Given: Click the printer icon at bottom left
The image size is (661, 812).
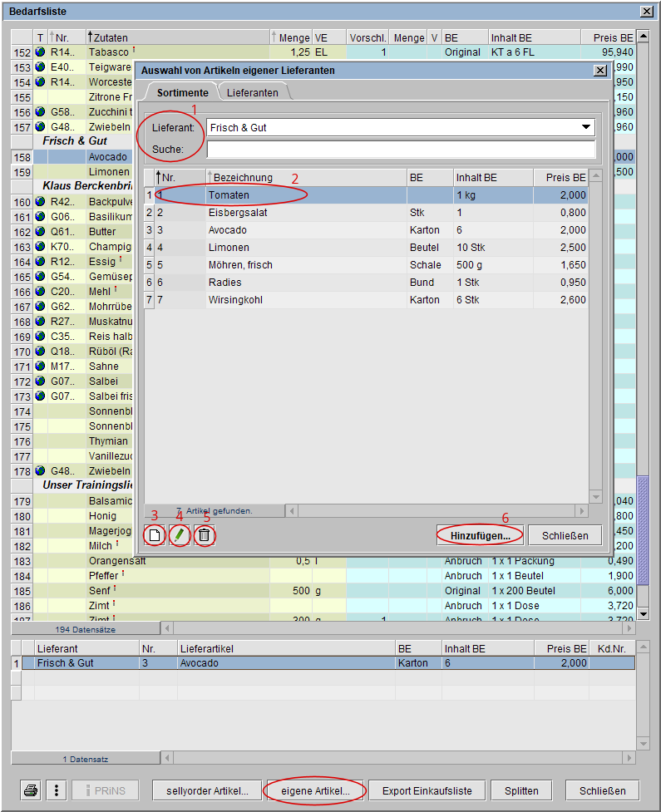Looking at the screenshot, I should (x=32, y=790).
